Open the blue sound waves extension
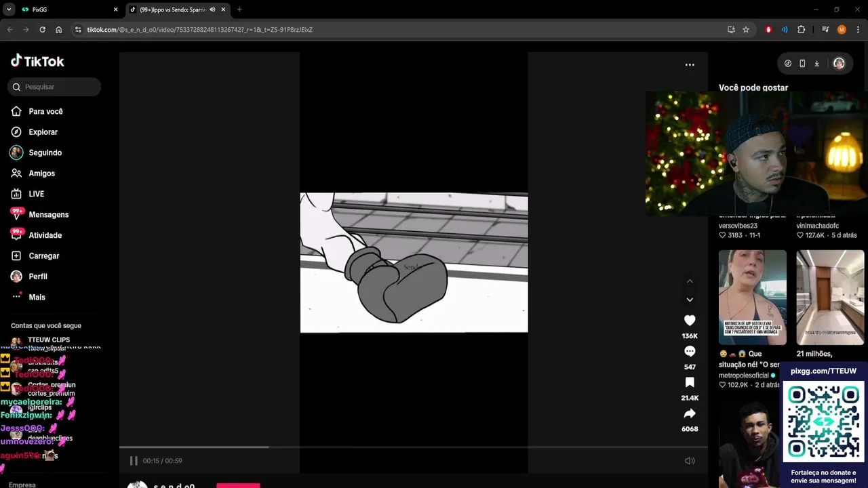Screen dimensions: 868x488 pos(785,30)
